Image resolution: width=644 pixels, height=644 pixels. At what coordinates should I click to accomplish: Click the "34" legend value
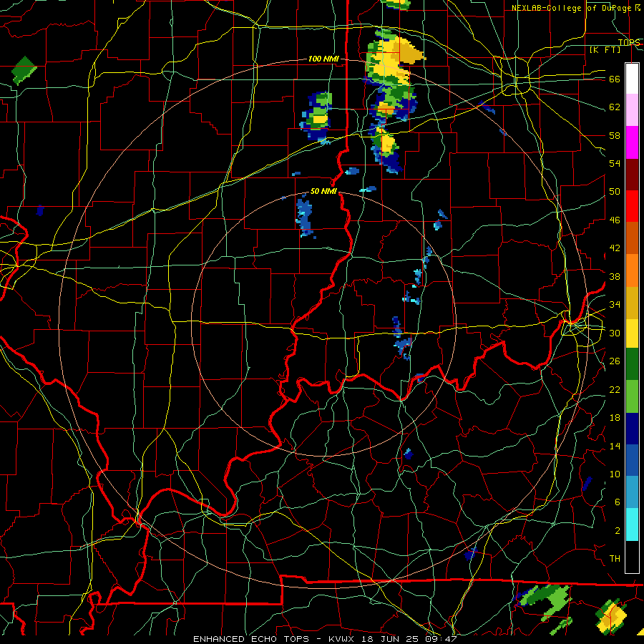[615, 305]
